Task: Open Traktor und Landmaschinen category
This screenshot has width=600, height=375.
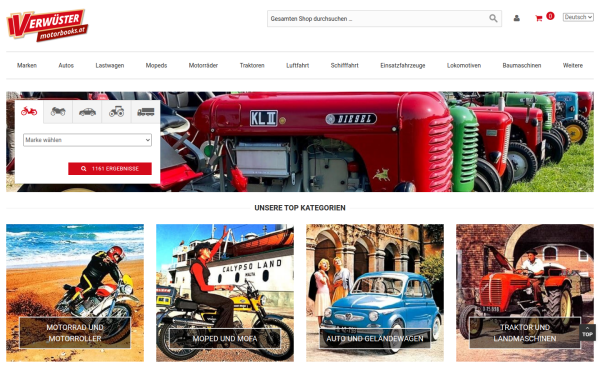Action: click(x=525, y=293)
